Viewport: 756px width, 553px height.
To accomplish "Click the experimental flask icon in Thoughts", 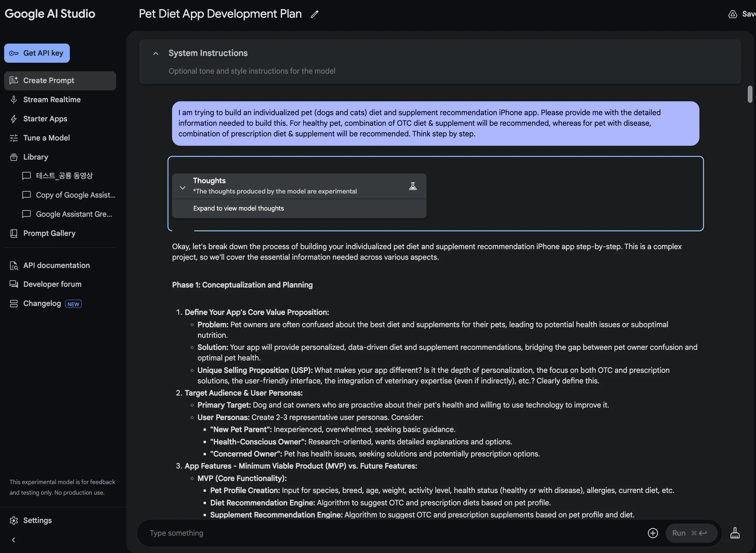I will 413,186.
